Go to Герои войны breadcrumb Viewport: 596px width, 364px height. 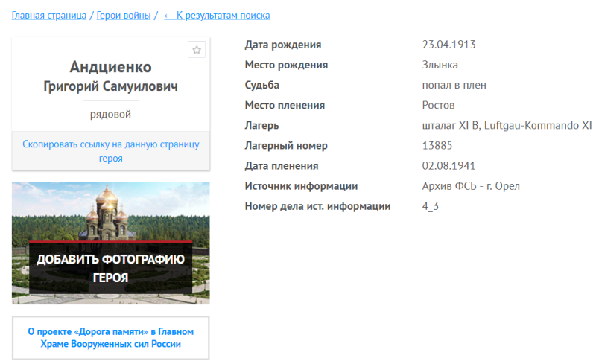124,16
